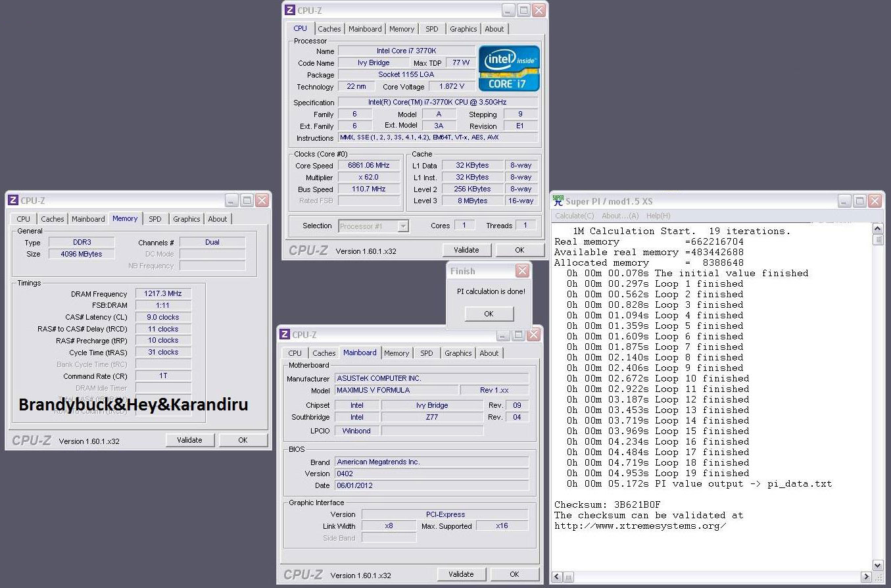Click the DRAM Frequency value 1217.3 MHz
Screen dimensions: 891x588
coord(163,293)
